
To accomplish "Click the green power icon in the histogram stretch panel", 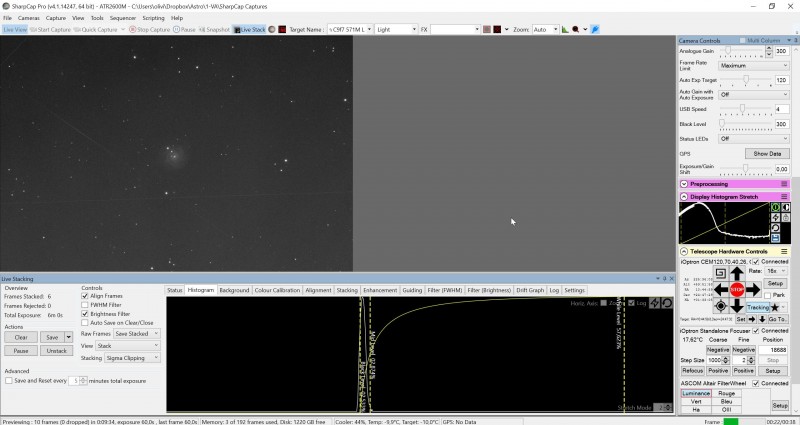I will coord(775,207).
